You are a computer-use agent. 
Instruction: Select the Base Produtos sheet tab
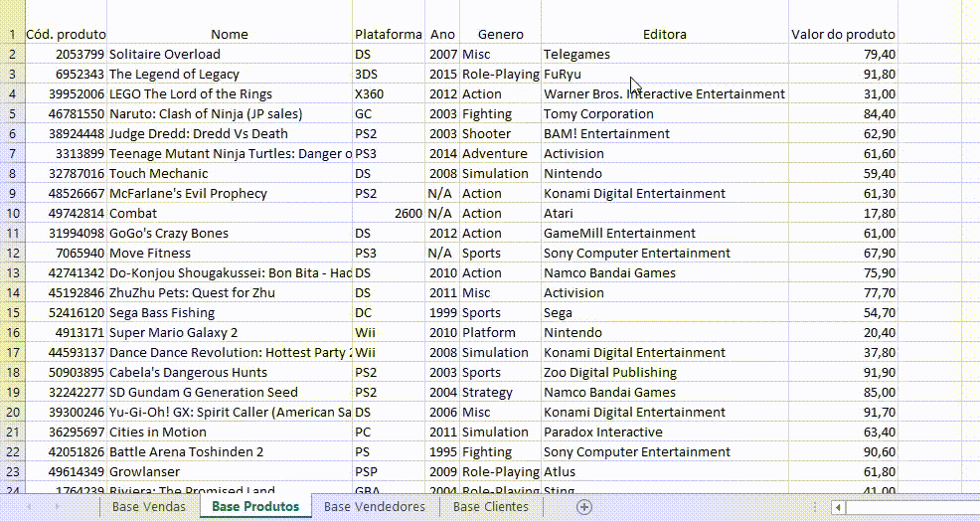coord(255,507)
